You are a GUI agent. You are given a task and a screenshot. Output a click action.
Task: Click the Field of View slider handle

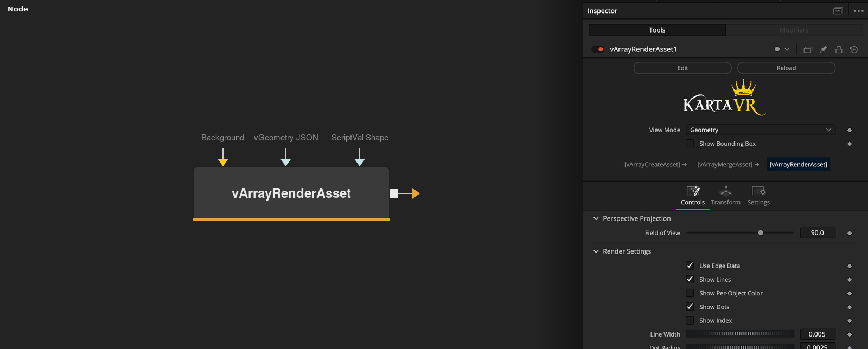pos(761,232)
